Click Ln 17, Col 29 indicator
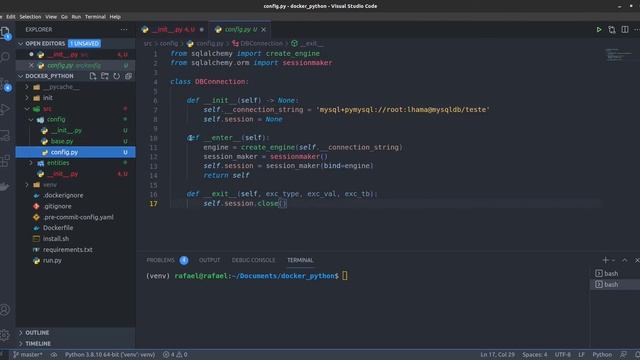 [x=497, y=354]
